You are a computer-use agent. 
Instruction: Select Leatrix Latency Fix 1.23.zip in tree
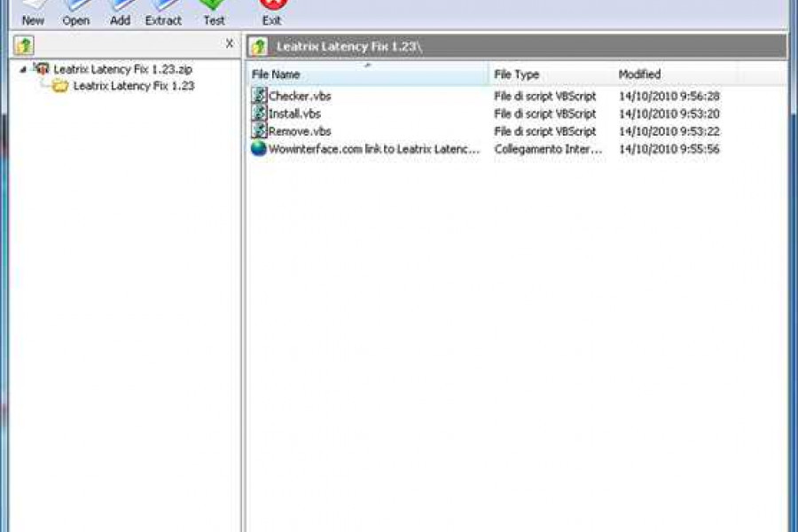point(122,69)
